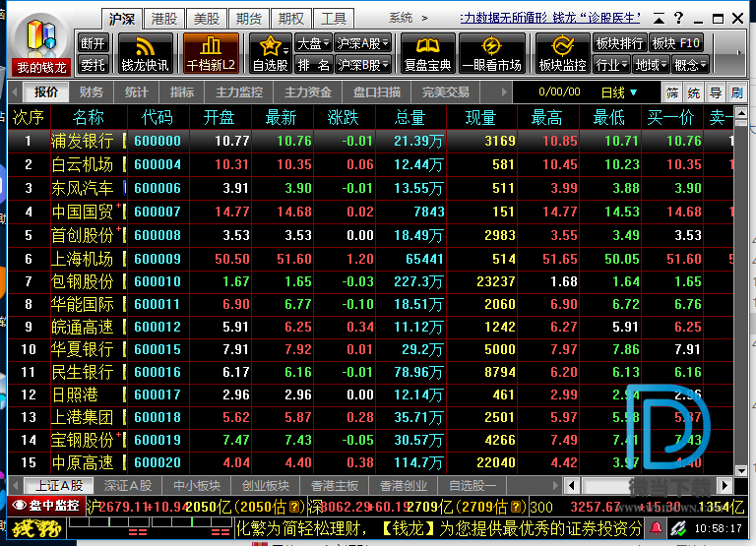This screenshot has height=546, width=756.
Task: Select 中原高速 row
Action: pos(370,462)
